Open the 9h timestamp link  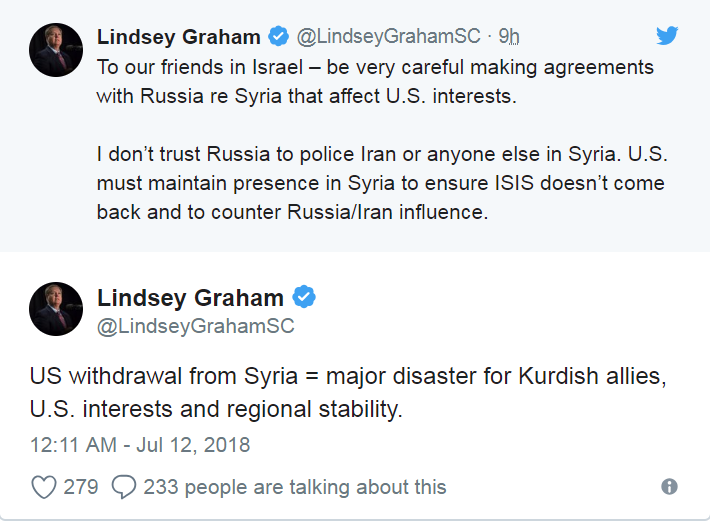point(509,36)
